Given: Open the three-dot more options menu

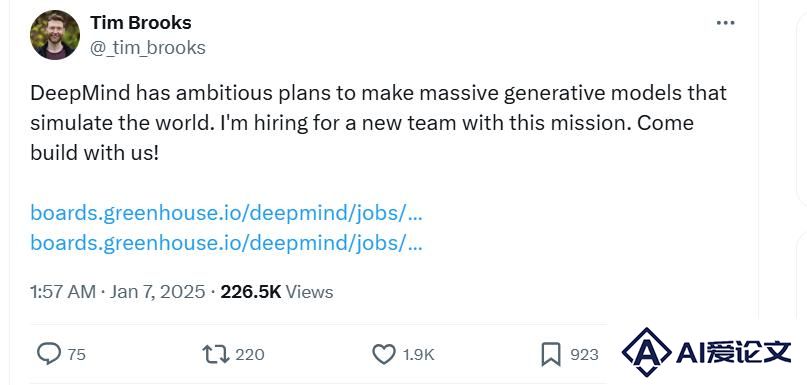Looking at the screenshot, I should click(x=726, y=23).
